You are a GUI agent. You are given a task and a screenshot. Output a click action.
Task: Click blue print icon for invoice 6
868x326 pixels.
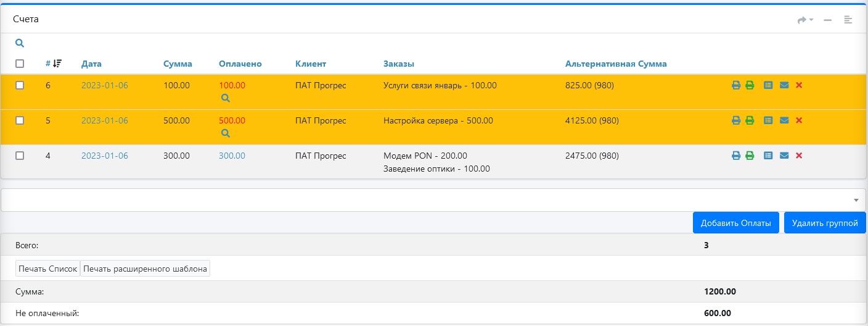pos(735,85)
